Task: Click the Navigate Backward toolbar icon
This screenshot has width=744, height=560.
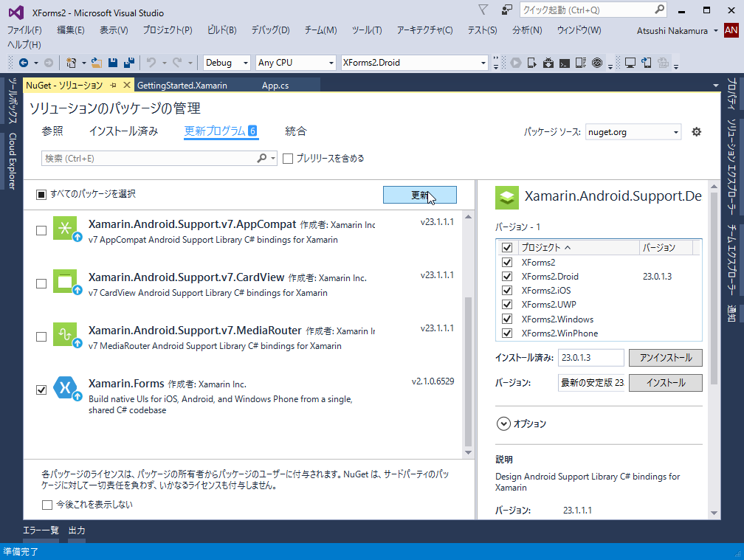Action: click(24, 63)
